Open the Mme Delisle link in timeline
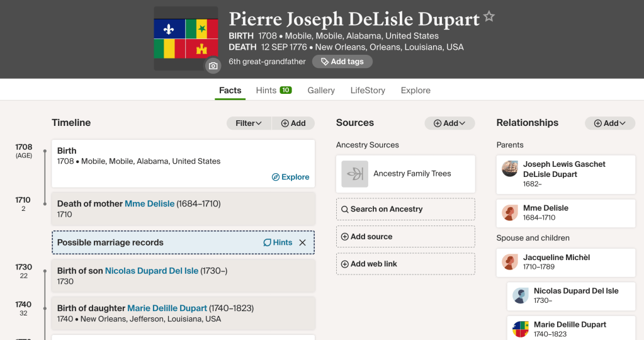 coord(149,203)
